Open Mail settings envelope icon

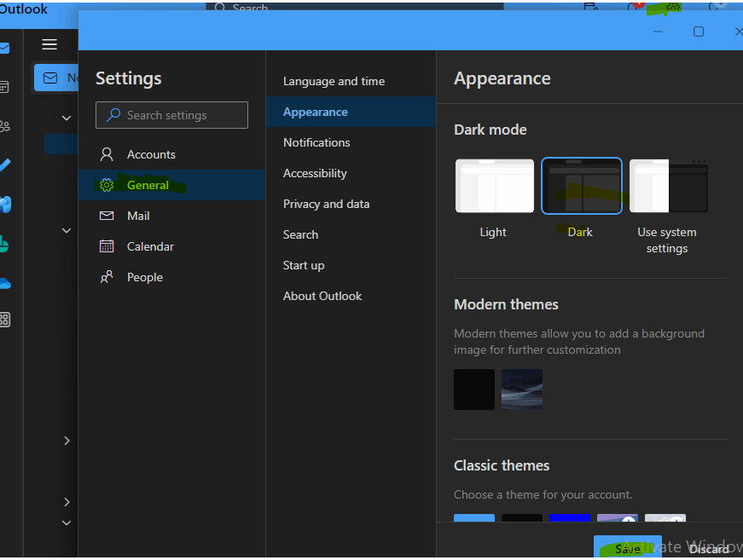click(x=107, y=216)
